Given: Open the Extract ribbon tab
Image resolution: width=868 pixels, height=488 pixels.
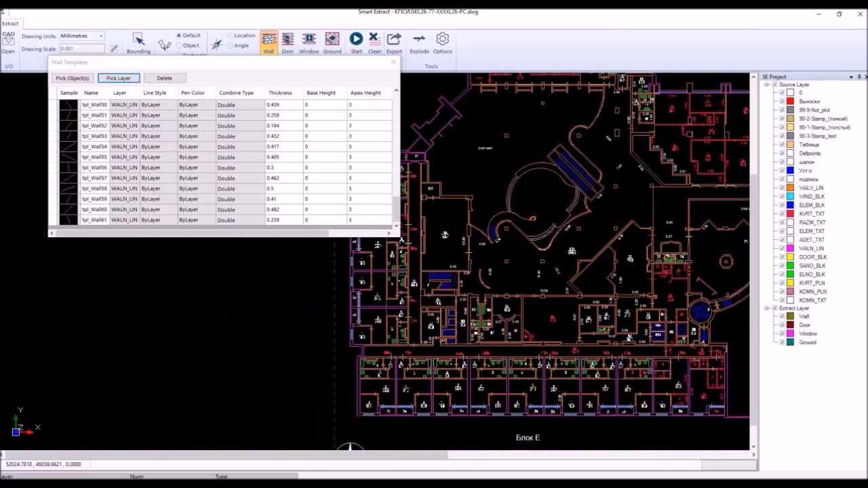Looking at the screenshot, I should [x=10, y=23].
